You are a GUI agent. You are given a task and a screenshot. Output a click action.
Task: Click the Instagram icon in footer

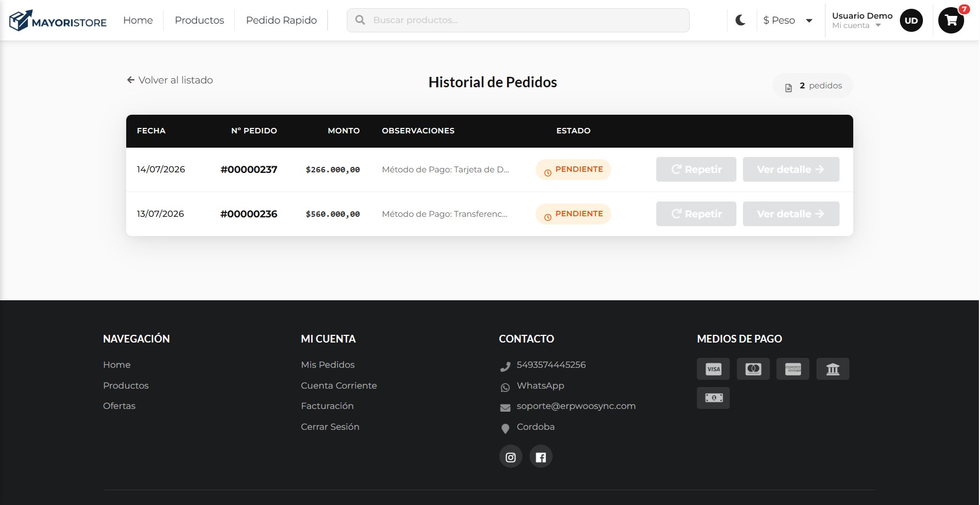[510, 457]
